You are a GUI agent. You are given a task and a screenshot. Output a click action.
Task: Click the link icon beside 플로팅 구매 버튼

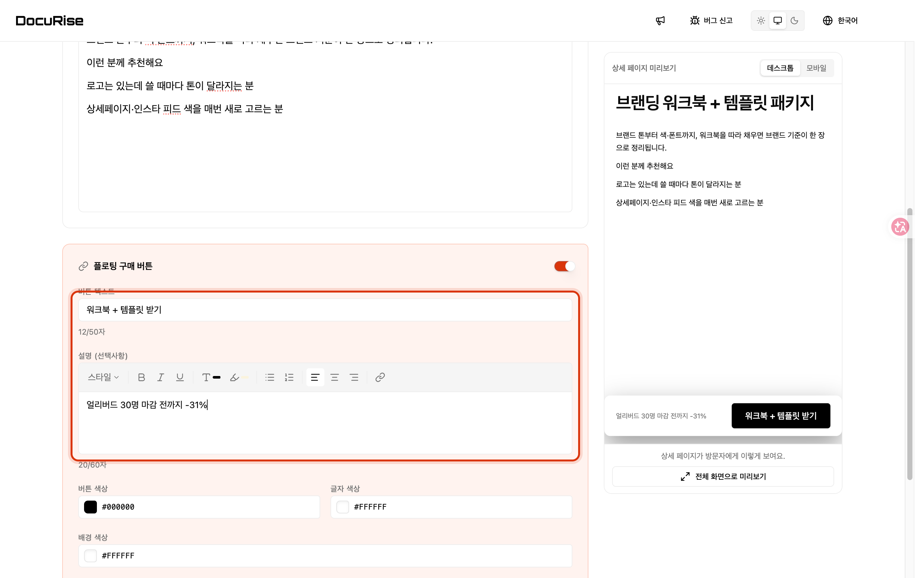pos(83,266)
